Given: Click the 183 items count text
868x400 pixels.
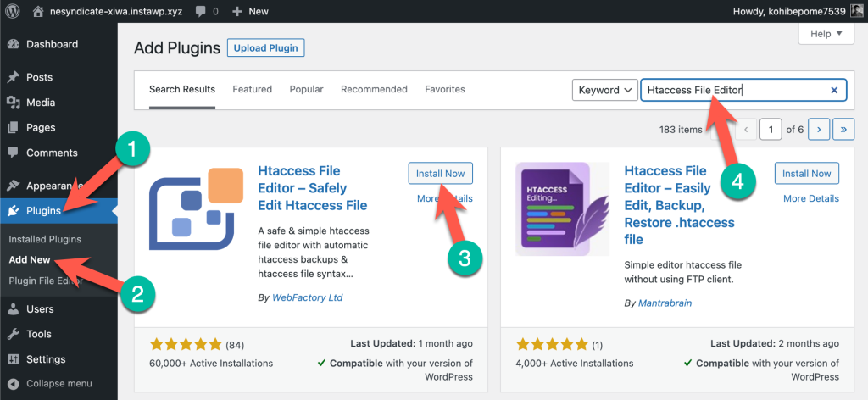Looking at the screenshot, I should (681, 130).
